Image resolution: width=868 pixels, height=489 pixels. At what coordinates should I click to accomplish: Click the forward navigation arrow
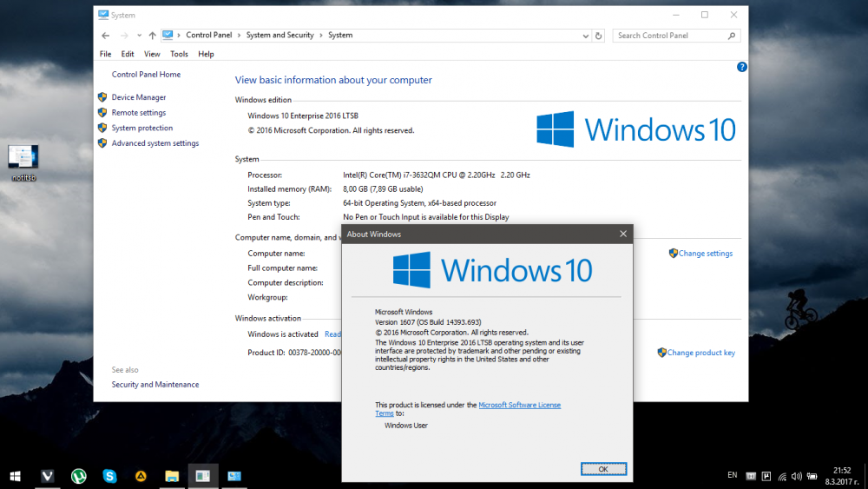[124, 36]
